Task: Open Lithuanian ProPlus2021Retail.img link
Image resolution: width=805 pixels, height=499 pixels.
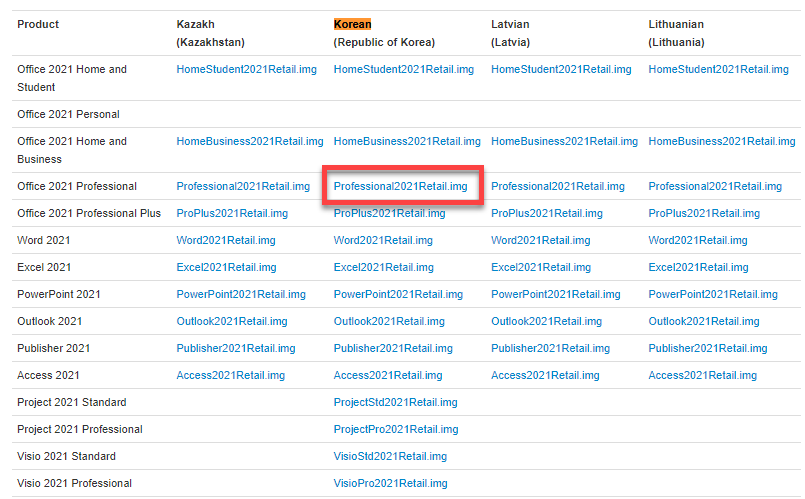Action: click(704, 213)
